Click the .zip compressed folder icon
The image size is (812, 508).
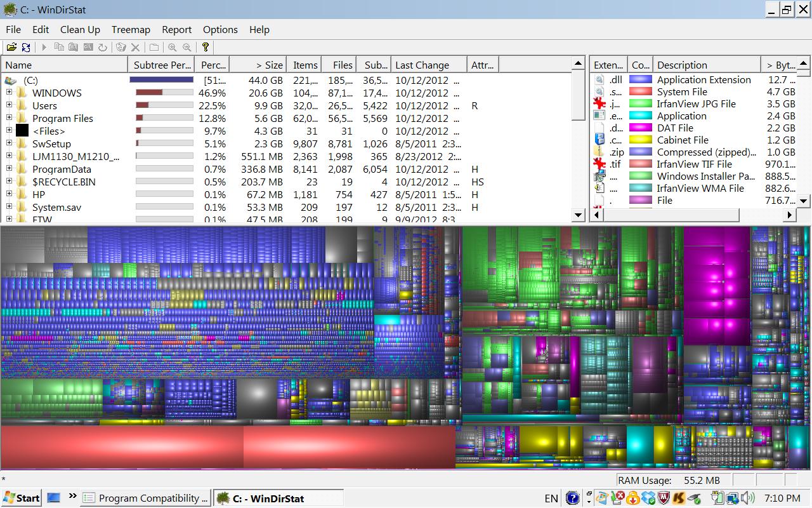(599, 152)
